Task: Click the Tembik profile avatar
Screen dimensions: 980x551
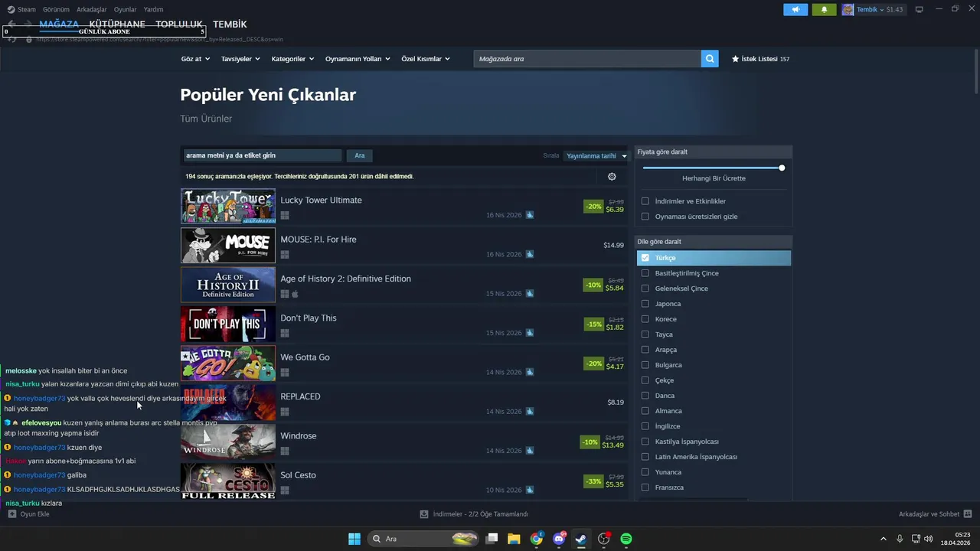Action: click(848, 9)
